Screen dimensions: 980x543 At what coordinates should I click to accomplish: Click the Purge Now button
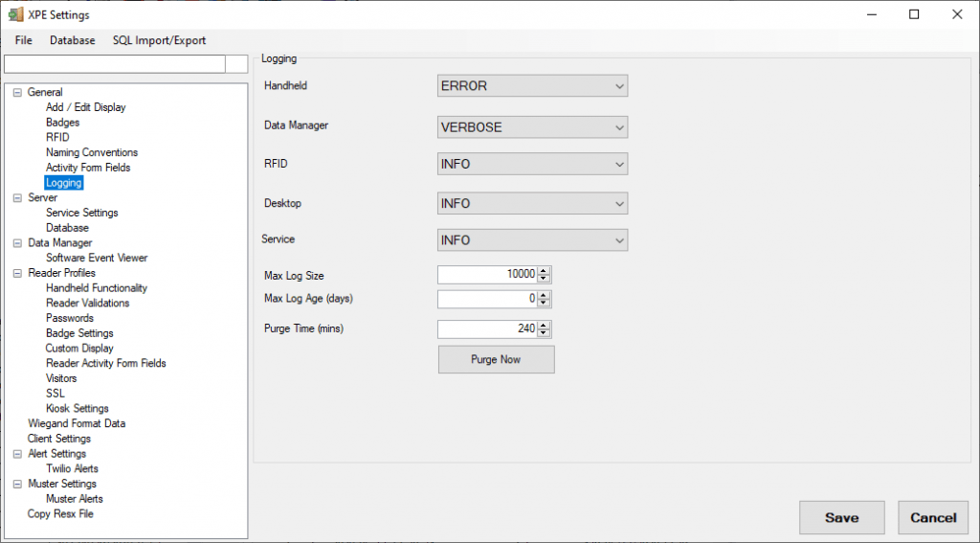coord(497,360)
